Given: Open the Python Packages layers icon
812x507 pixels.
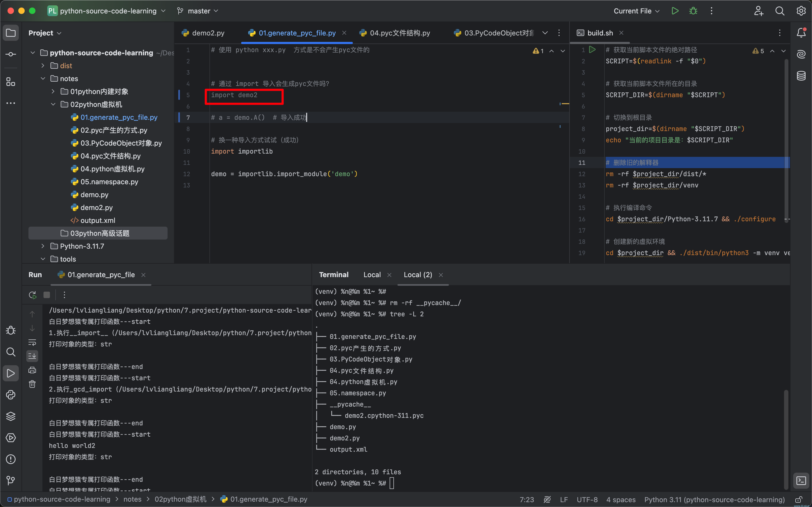Looking at the screenshot, I should click(11, 416).
